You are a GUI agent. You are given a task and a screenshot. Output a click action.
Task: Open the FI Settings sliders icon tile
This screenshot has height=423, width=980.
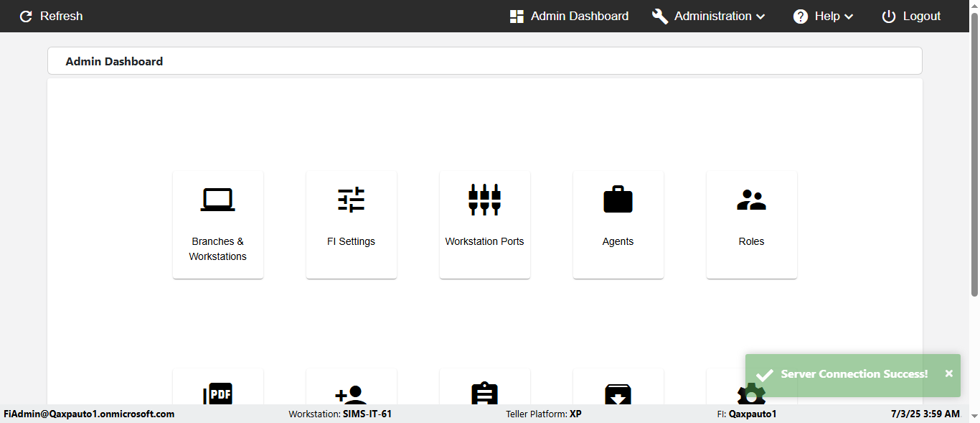pos(352,225)
